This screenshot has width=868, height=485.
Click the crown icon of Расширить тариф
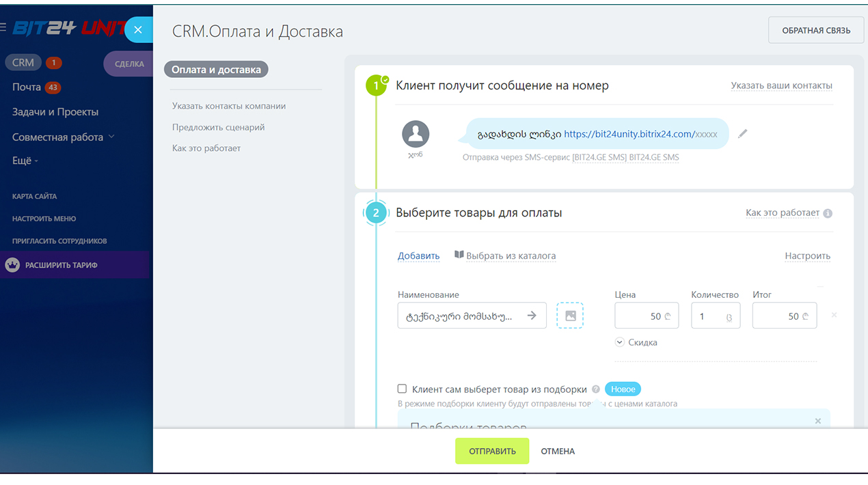click(x=12, y=265)
